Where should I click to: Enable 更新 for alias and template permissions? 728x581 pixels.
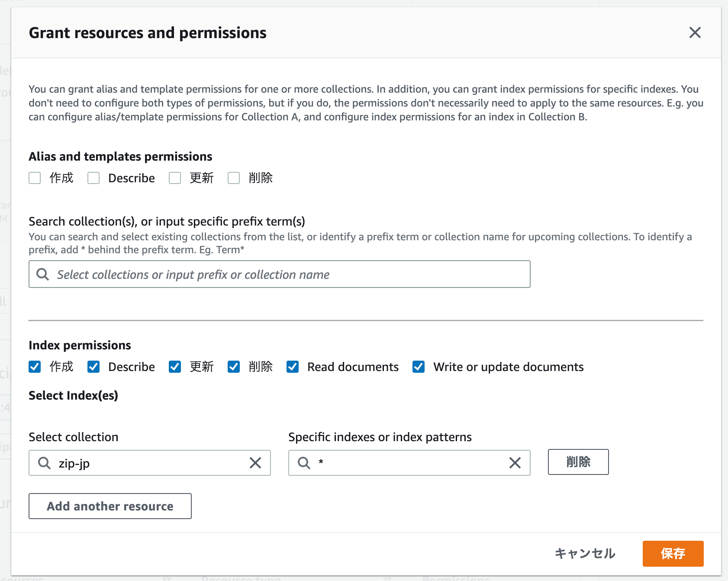click(175, 178)
